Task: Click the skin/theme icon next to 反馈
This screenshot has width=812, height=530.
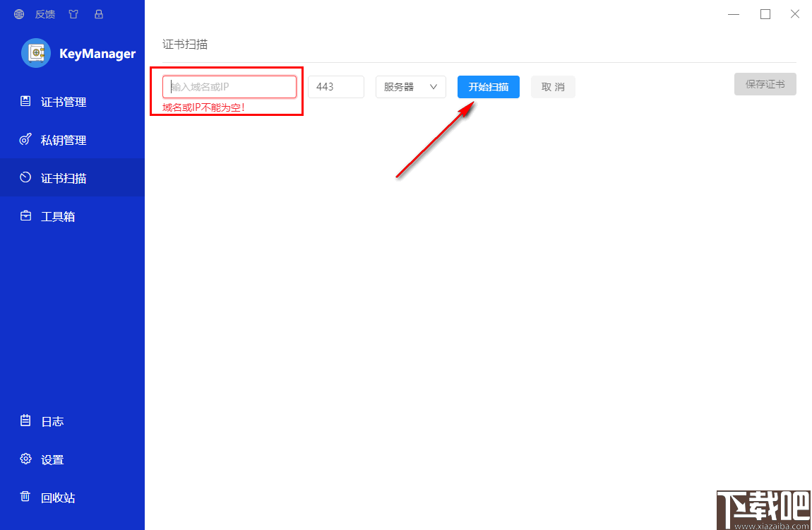Action: point(73,13)
